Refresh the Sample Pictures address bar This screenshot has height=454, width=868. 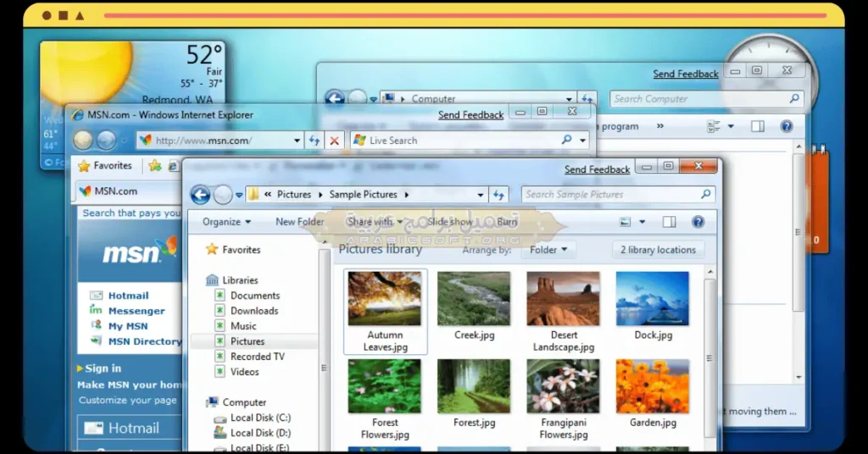499,195
